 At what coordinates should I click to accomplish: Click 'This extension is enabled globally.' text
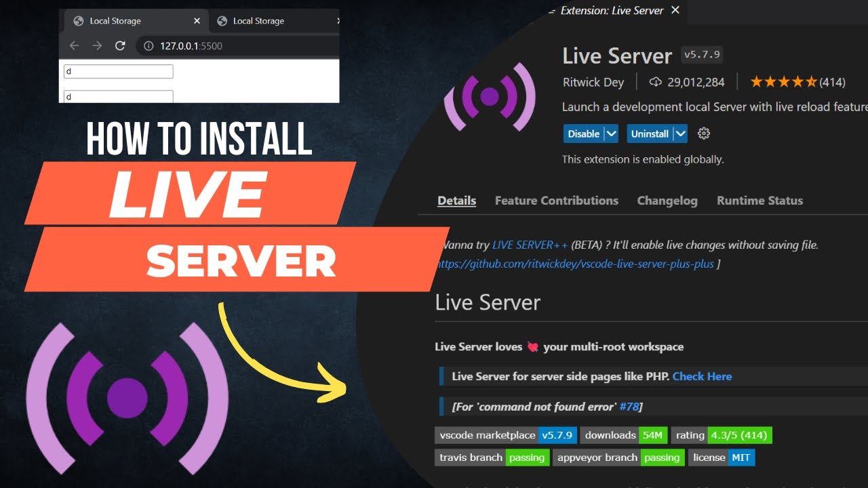pos(643,159)
